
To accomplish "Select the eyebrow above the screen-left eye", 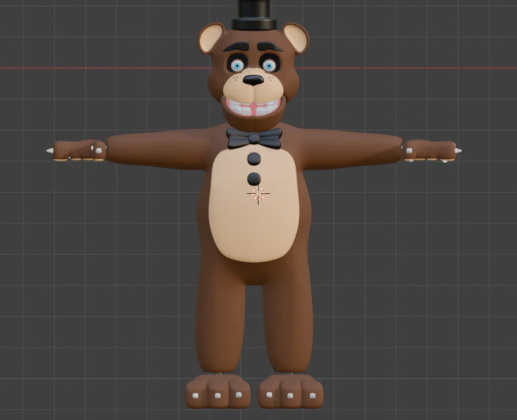I will click(235, 46).
